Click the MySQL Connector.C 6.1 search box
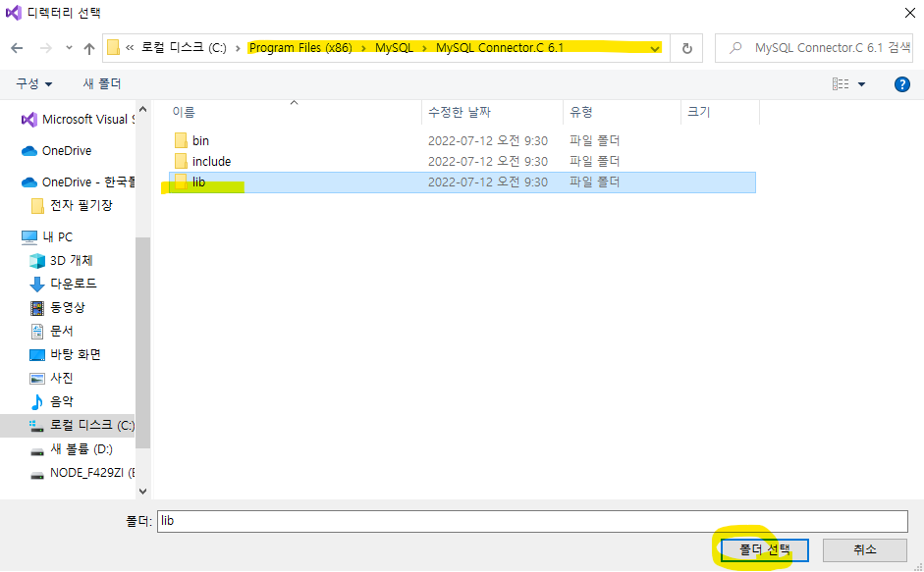The width and height of the screenshot is (924, 572). coord(814,48)
